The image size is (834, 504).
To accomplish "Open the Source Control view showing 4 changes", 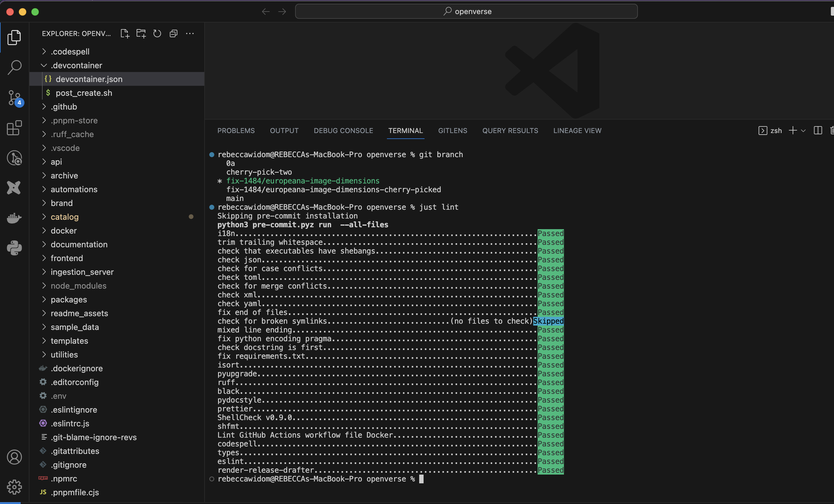I will point(14,98).
